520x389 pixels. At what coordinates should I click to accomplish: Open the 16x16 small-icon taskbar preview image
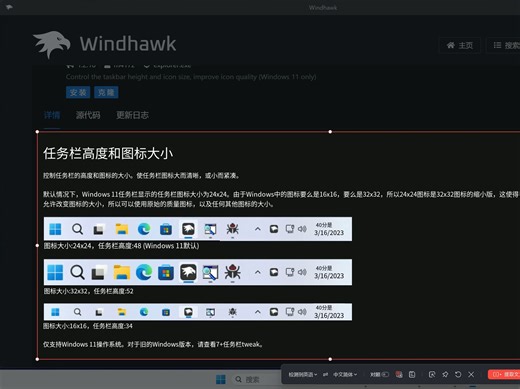(x=198, y=312)
